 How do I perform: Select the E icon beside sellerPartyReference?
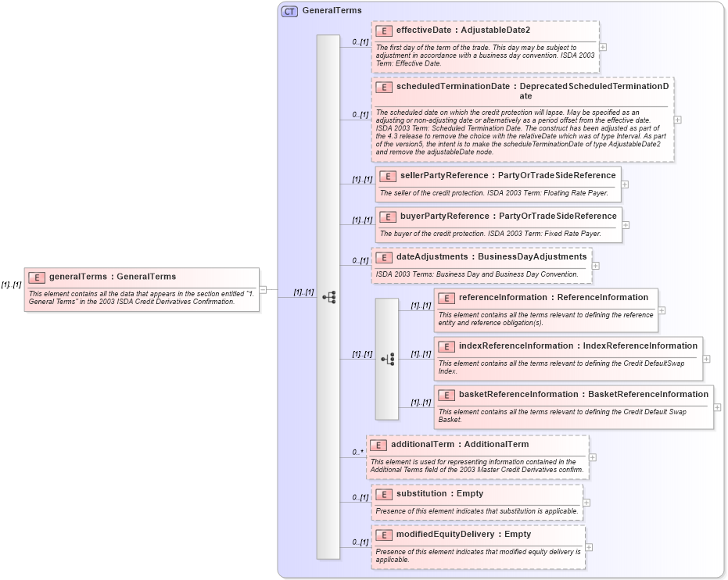coord(386,176)
